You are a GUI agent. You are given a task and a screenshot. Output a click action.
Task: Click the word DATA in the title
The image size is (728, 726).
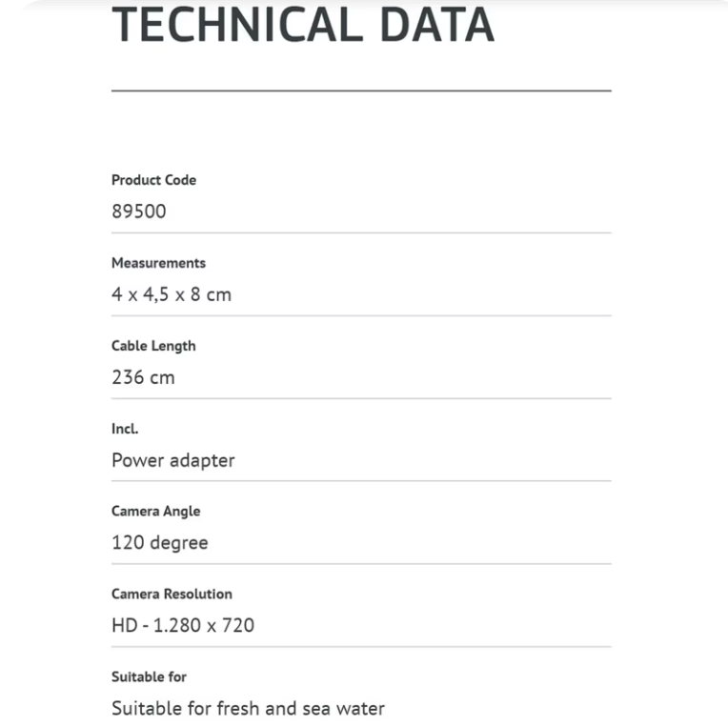click(x=436, y=25)
